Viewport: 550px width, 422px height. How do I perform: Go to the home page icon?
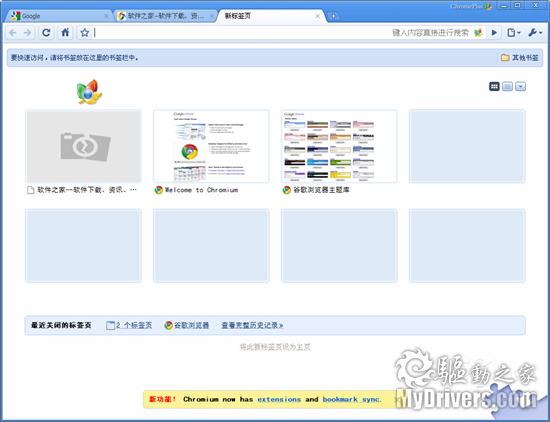coord(65,33)
